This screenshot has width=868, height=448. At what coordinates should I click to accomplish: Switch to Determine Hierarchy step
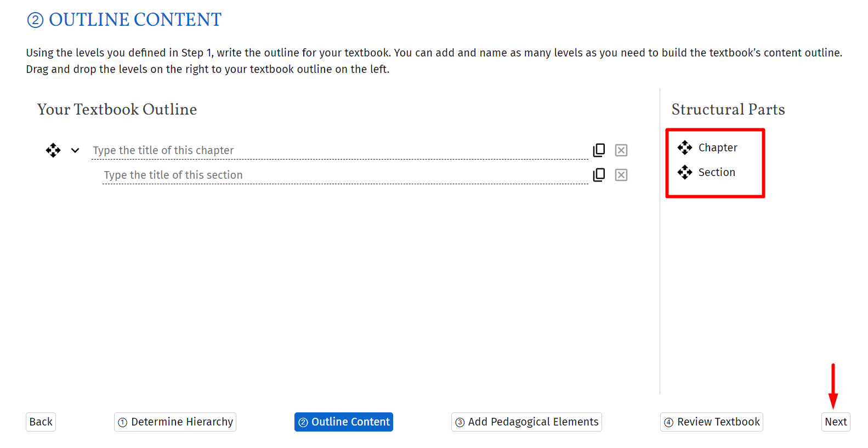(x=175, y=422)
